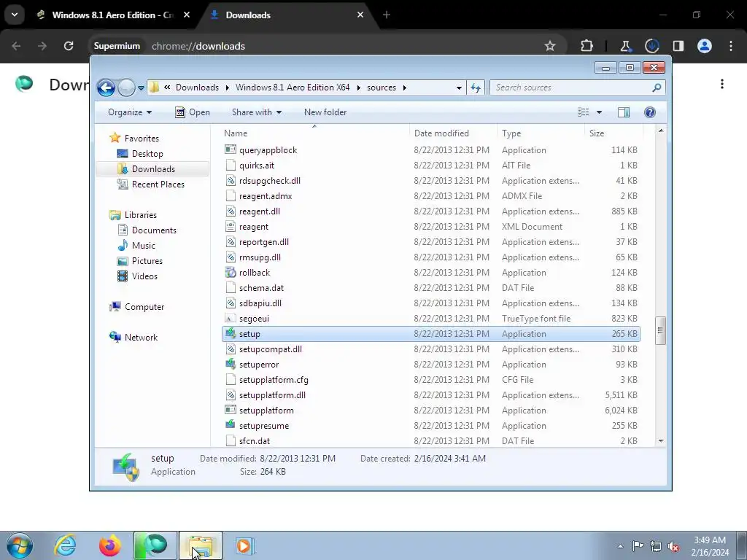Open Recent Places in navigation pane
The height and width of the screenshot is (560, 747).
click(x=158, y=184)
